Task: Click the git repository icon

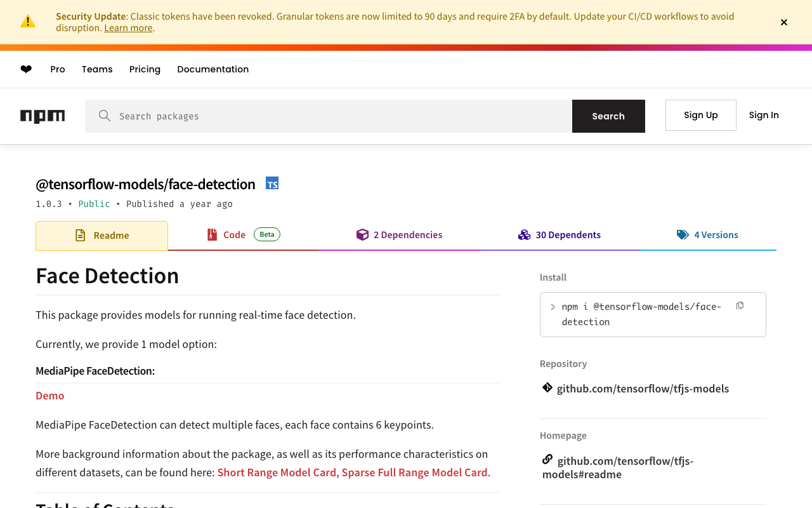Action: point(547,388)
